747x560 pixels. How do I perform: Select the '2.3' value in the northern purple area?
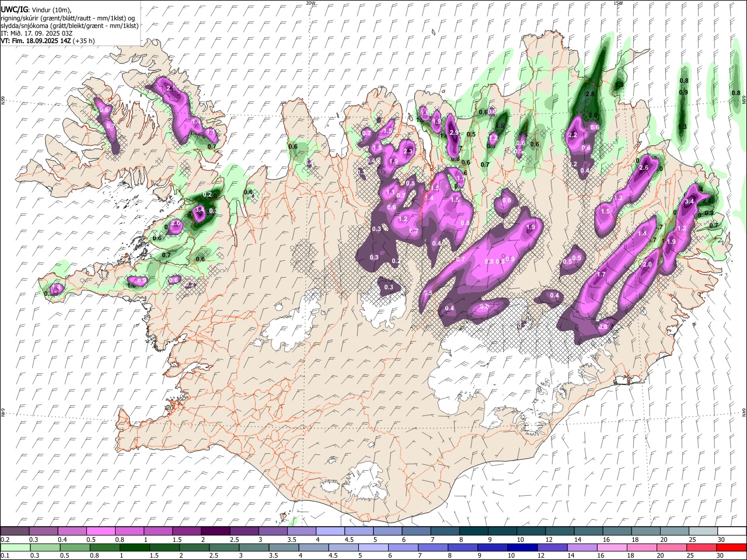[x=408, y=151]
